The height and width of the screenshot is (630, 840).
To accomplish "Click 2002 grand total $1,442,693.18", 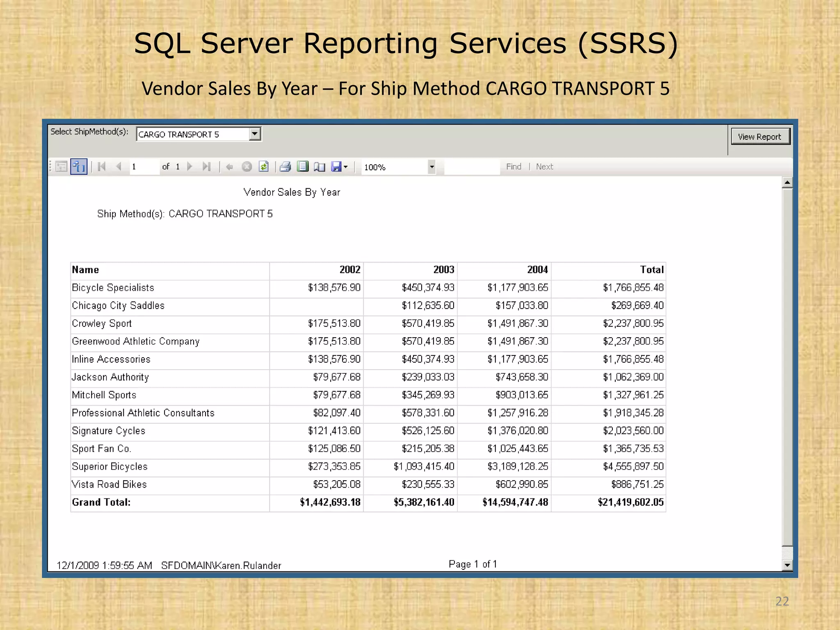I will tap(330, 502).
